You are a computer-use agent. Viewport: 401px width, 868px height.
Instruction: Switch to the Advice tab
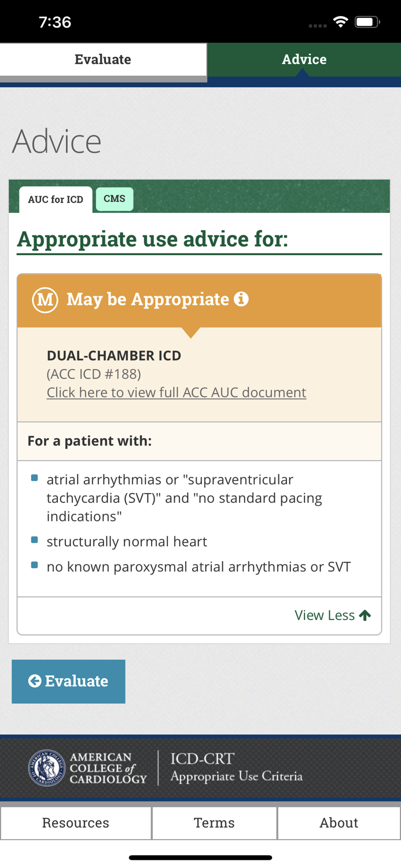[304, 59]
